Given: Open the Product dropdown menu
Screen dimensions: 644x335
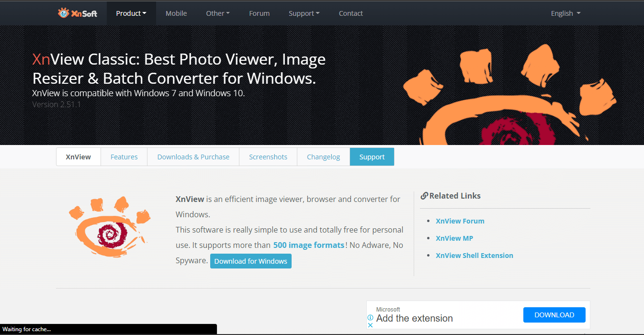Looking at the screenshot, I should 131,13.
